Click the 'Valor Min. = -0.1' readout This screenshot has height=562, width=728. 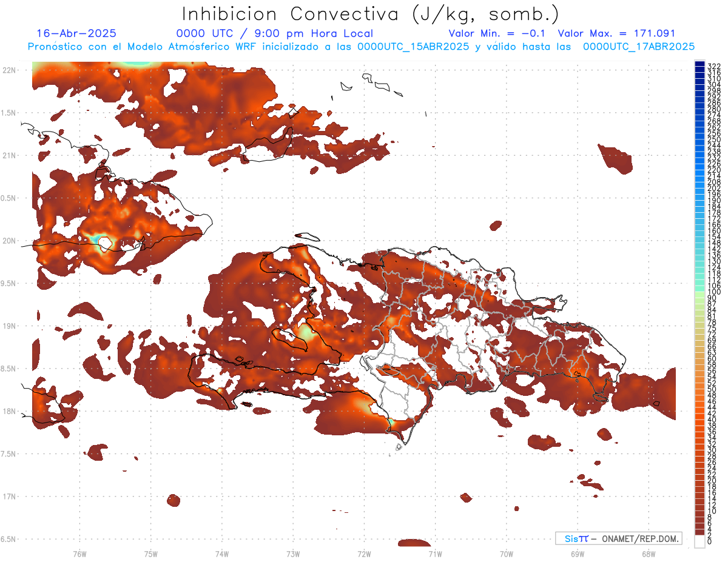497,33
